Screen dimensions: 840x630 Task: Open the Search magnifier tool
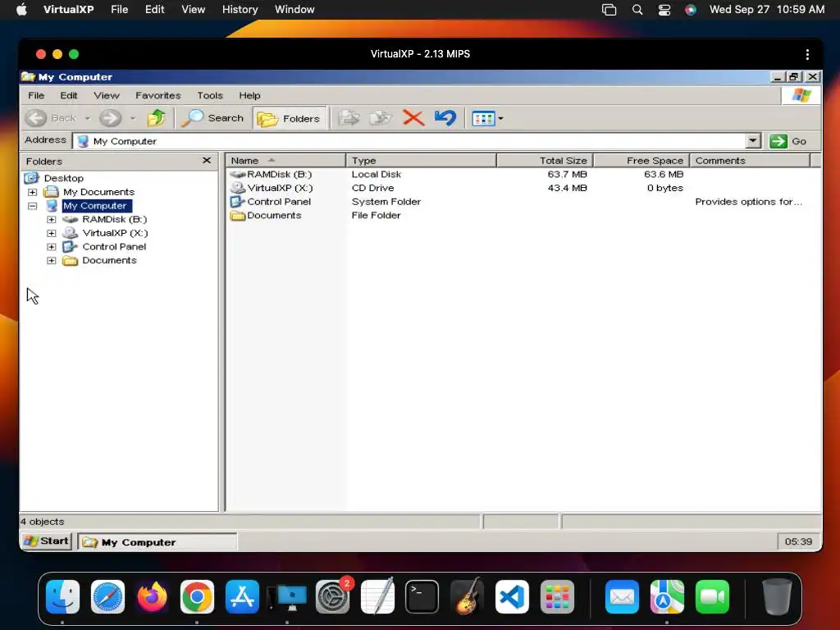(212, 118)
